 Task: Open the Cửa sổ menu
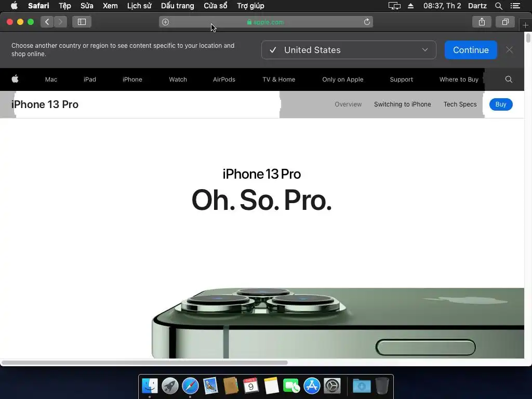pos(216,6)
